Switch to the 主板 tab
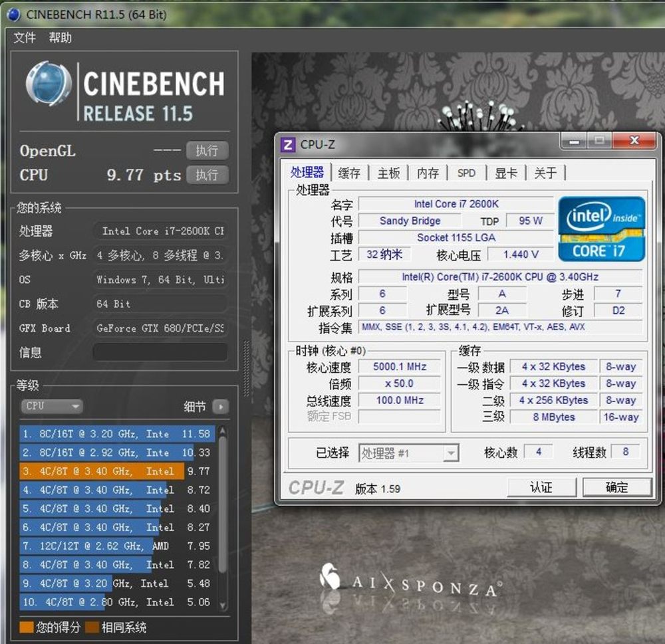665x644 pixels. [x=388, y=173]
